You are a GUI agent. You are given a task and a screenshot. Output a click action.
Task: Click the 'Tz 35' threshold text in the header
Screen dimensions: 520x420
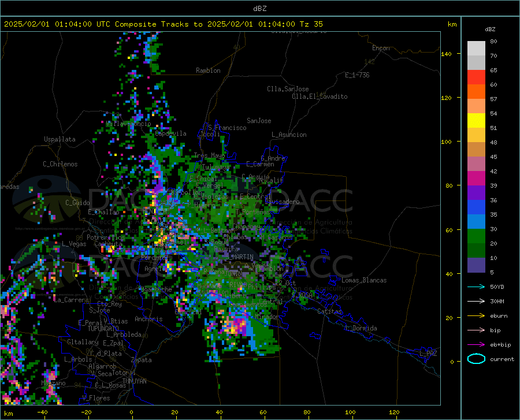pos(311,24)
